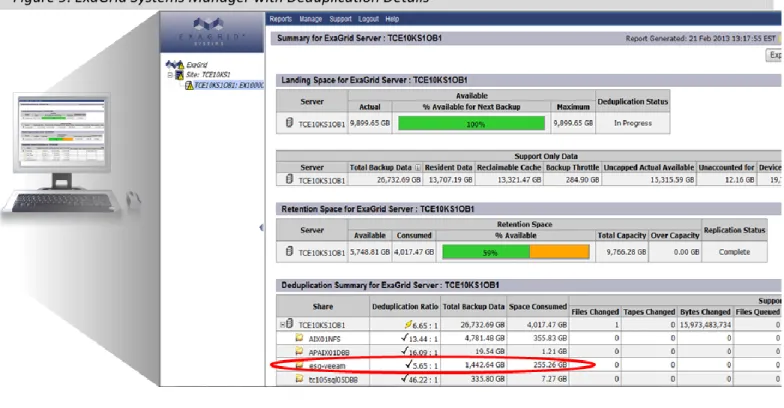The width and height of the screenshot is (784, 408).
Task: Click the orange consumed part of retention bar
Action: pos(560,252)
